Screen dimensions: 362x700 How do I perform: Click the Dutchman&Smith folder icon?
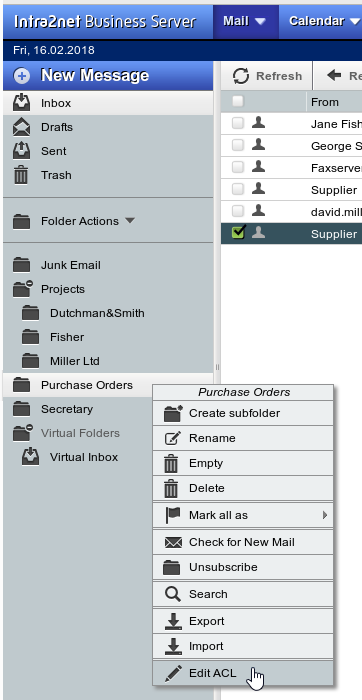click(30, 313)
